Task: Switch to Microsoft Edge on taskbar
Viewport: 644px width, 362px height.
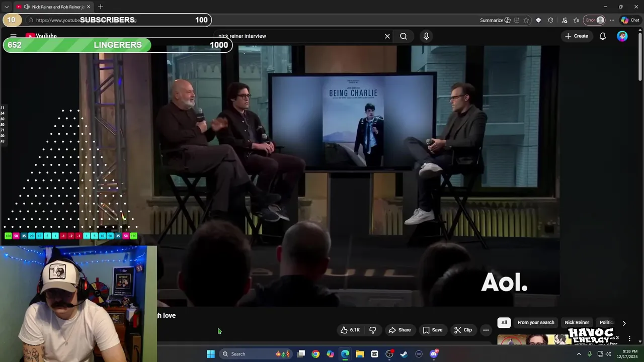Action: 345,354
